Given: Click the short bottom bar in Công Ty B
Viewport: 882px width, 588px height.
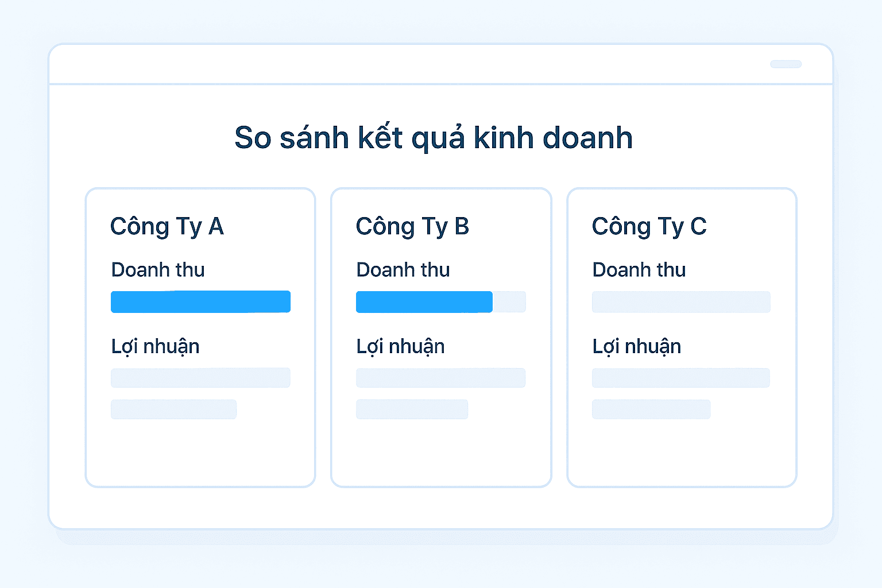Looking at the screenshot, I should coord(412,409).
